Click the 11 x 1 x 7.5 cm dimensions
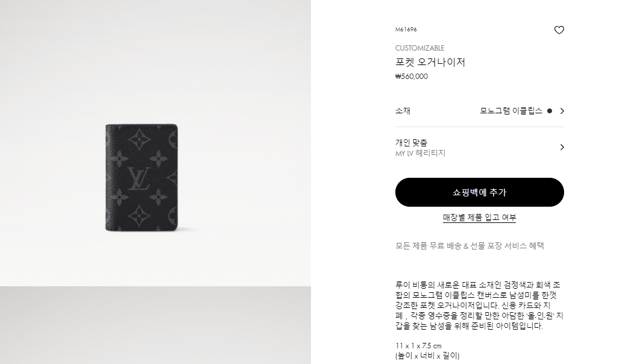This screenshot has height=364, width=634. [x=418, y=346]
